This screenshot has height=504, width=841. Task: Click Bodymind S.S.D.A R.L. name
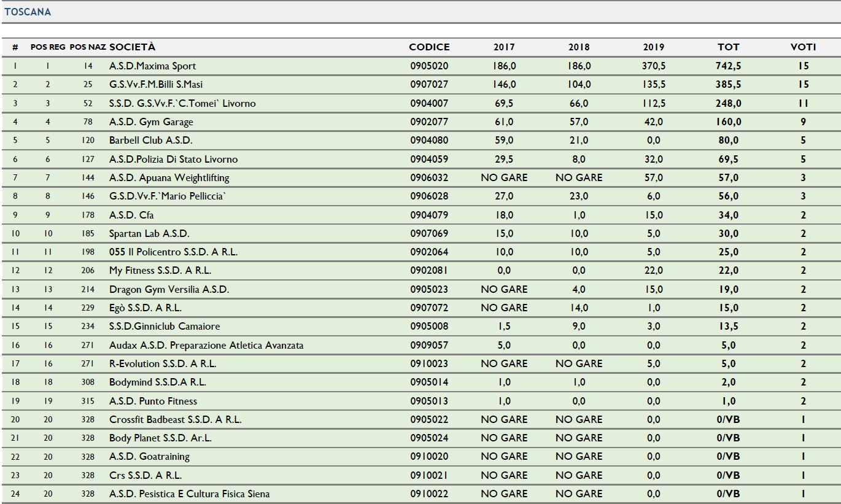coord(158,382)
